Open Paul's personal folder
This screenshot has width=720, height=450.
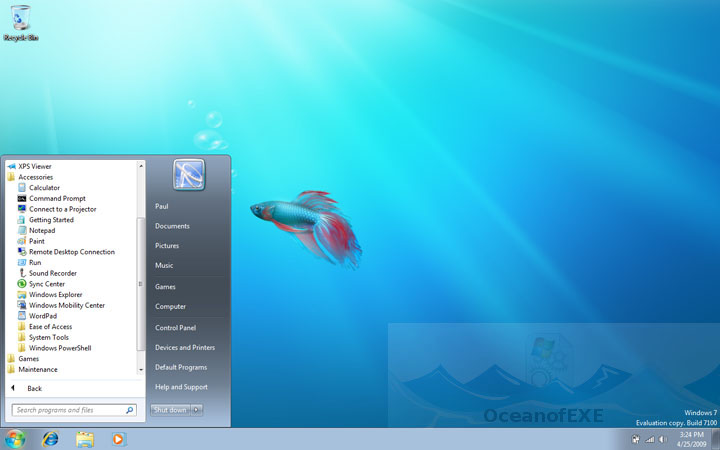pos(162,206)
